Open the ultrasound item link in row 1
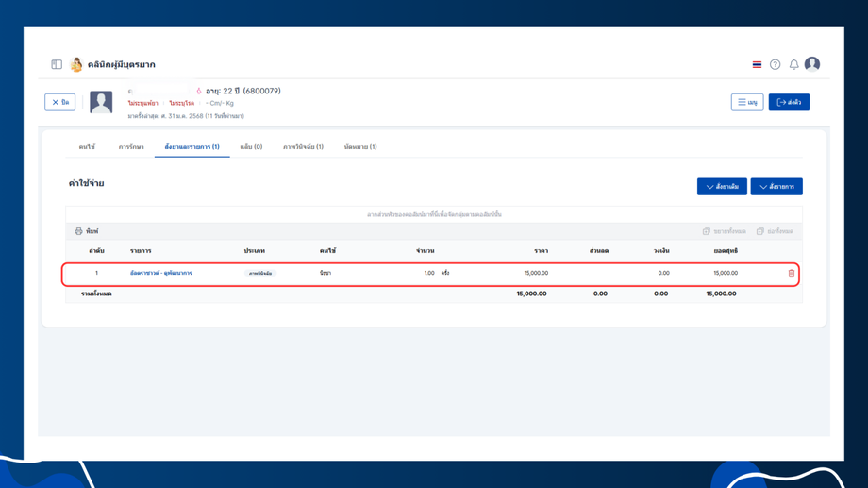868x488 pixels. (x=161, y=273)
